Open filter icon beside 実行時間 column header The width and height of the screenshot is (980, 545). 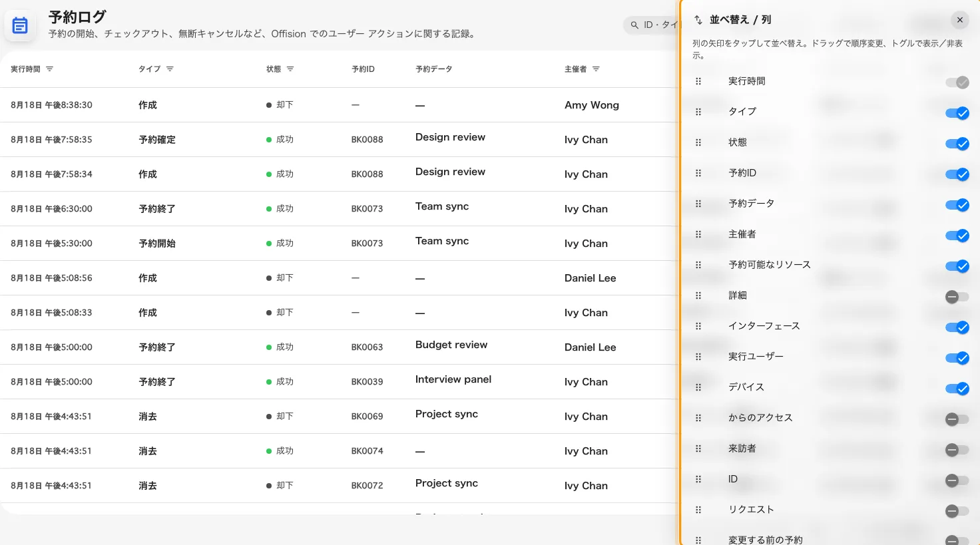click(x=49, y=69)
